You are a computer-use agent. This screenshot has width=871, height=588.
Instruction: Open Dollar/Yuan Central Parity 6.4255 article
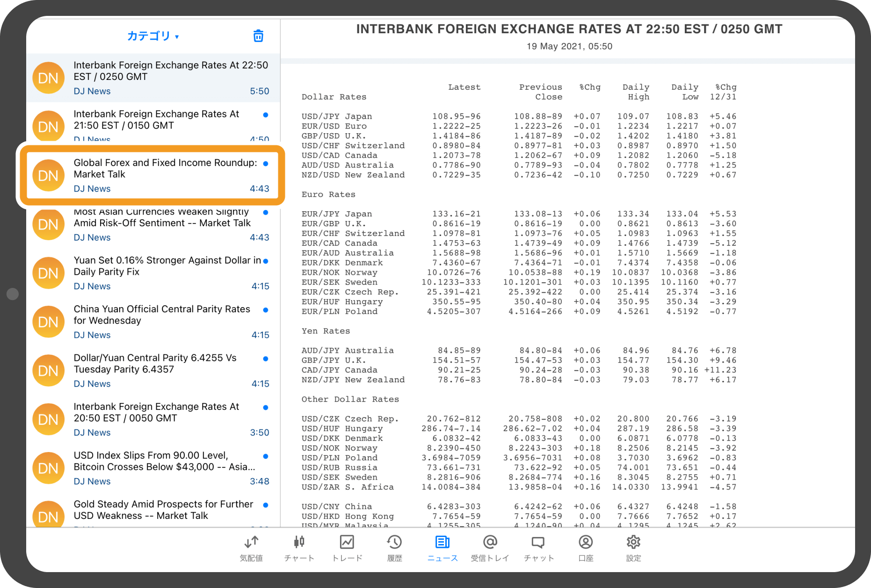click(154, 371)
